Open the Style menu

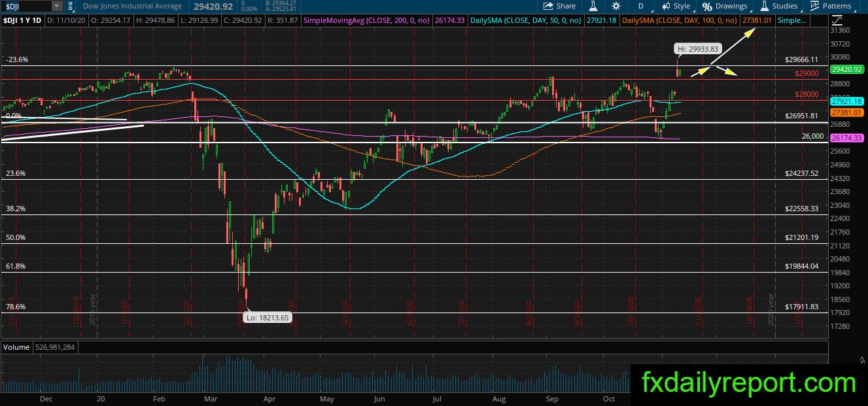tap(676, 6)
